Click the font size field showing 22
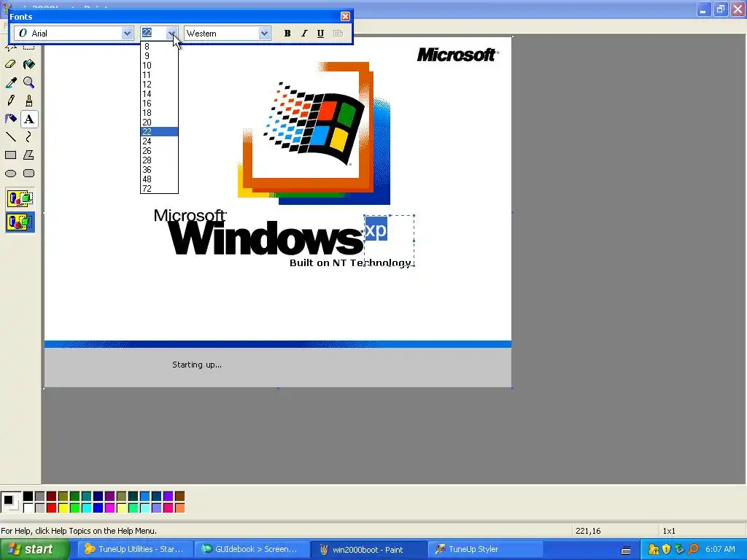This screenshot has width=747, height=560. click(x=153, y=34)
